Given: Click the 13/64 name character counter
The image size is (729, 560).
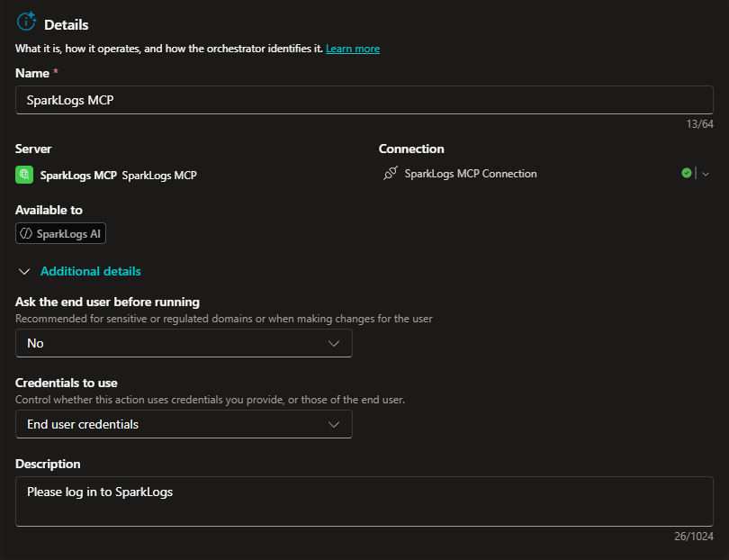Looking at the screenshot, I should click(x=699, y=124).
